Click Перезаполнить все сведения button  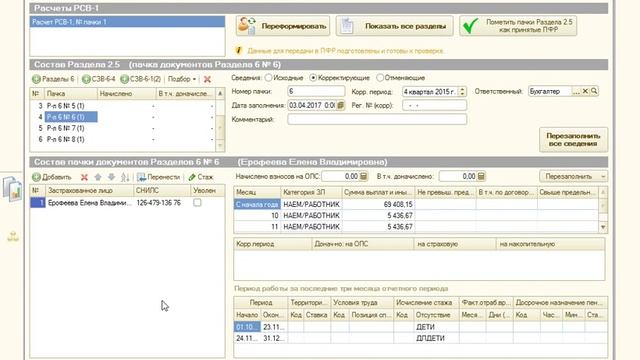tap(573, 140)
